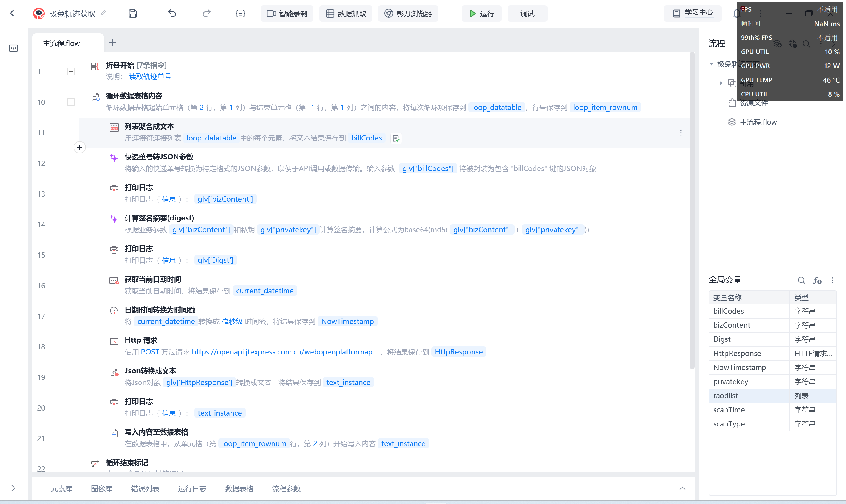Click the back arrow icon
The height and width of the screenshot is (504, 846).
pos(12,13)
